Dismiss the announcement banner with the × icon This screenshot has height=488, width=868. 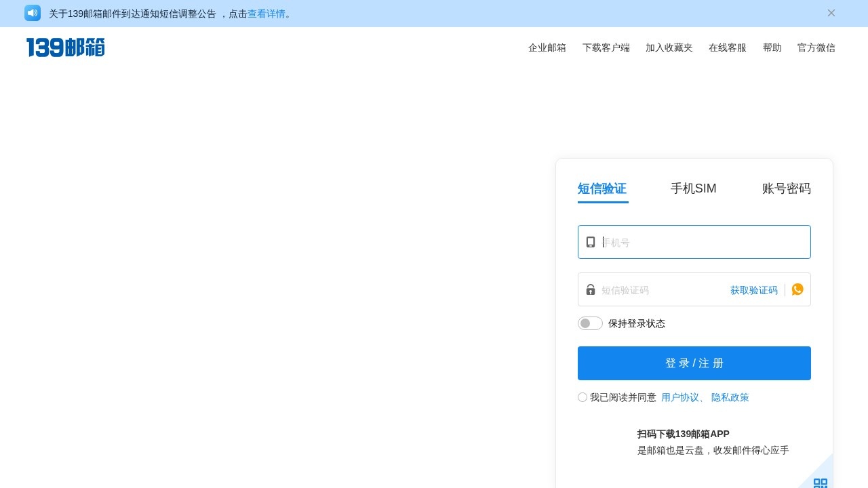pyautogui.click(x=831, y=13)
